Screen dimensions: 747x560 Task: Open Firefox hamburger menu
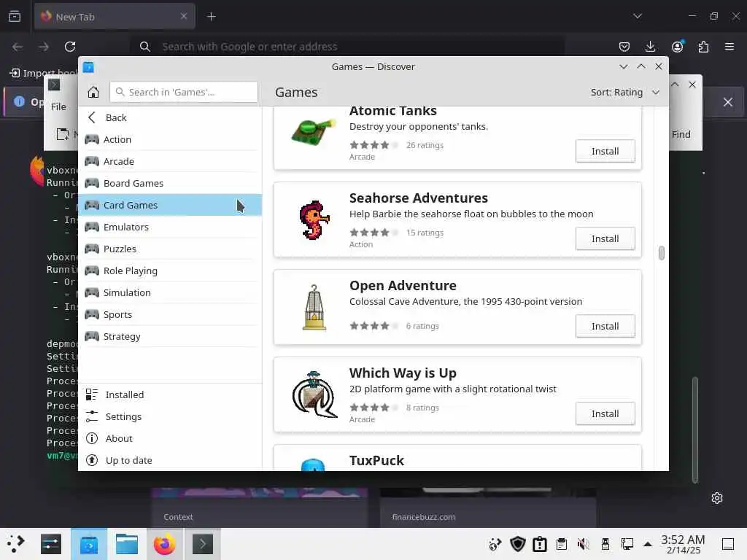[729, 46]
